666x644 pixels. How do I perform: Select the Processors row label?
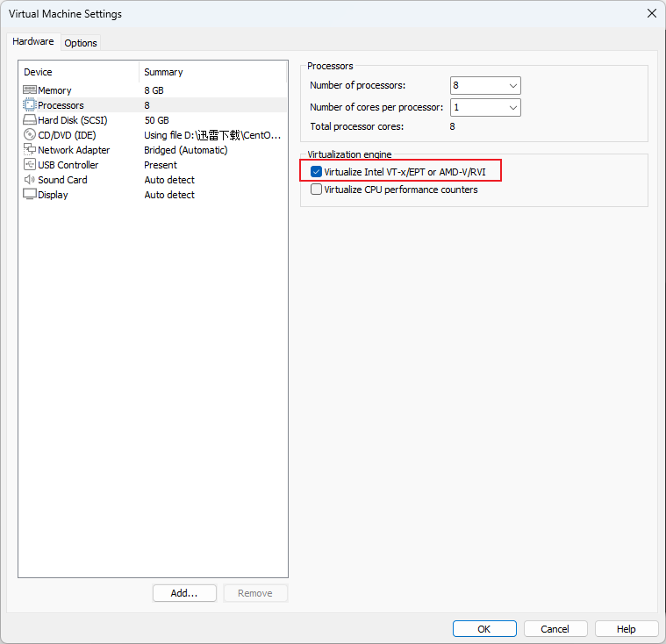coord(61,105)
